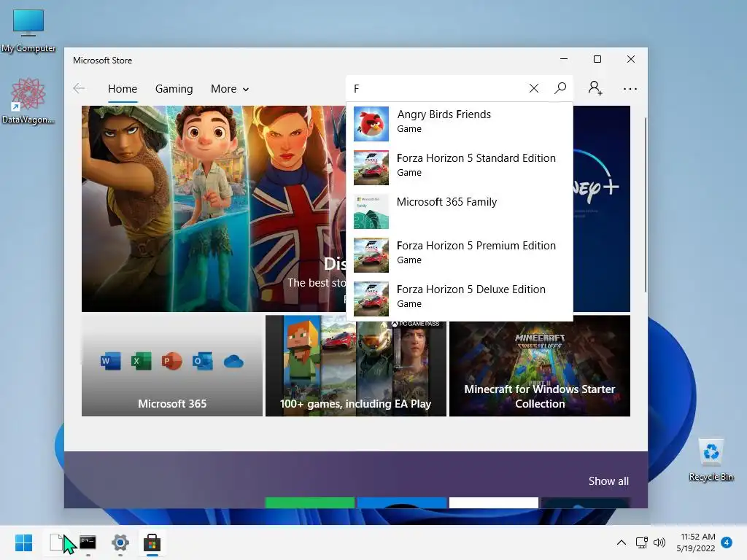Click the back arrow in Microsoft Store

[x=79, y=88]
